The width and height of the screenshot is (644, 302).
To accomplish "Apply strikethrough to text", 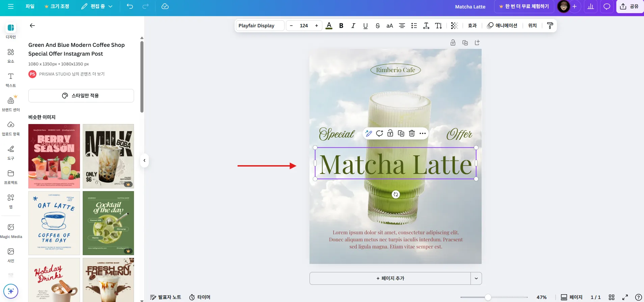I will coord(377,26).
